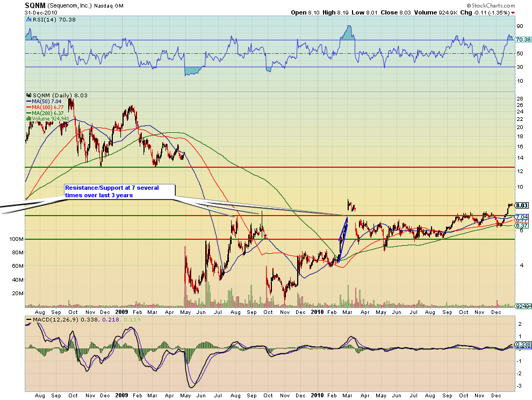The height and width of the screenshot is (400, 532).
Task: Click the 7.04 MA(50) price tag
Action: tap(522, 217)
